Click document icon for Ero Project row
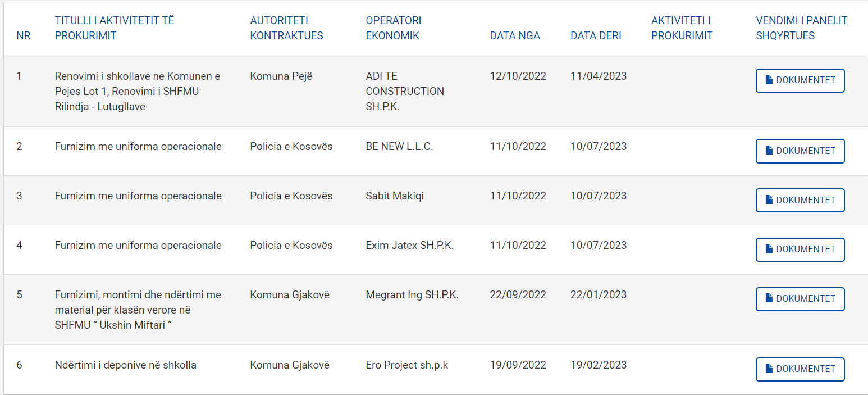 click(x=769, y=369)
